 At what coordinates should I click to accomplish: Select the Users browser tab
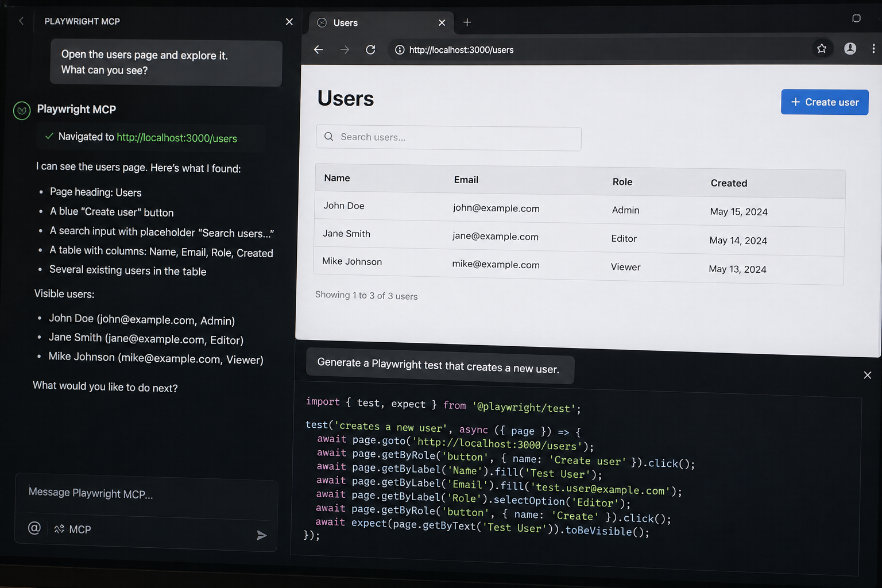pyautogui.click(x=381, y=23)
